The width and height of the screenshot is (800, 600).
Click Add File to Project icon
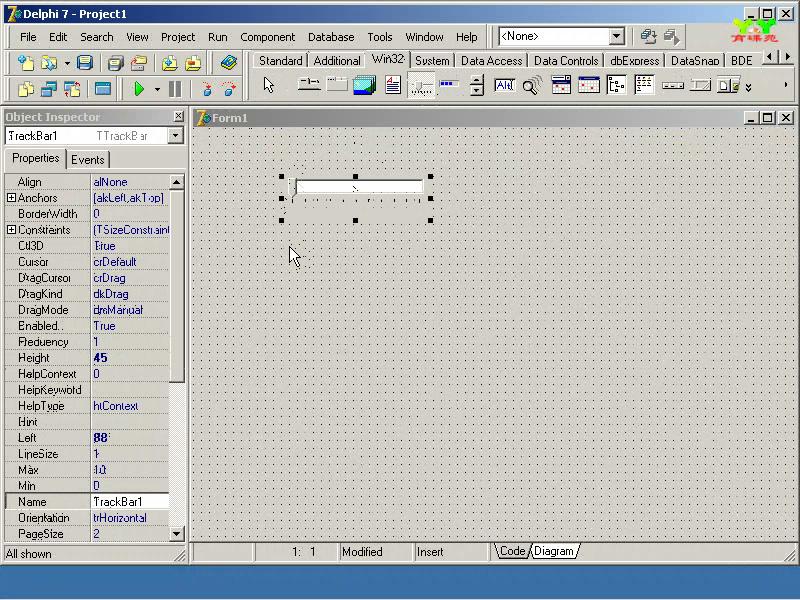pyautogui.click(x=169, y=63)
